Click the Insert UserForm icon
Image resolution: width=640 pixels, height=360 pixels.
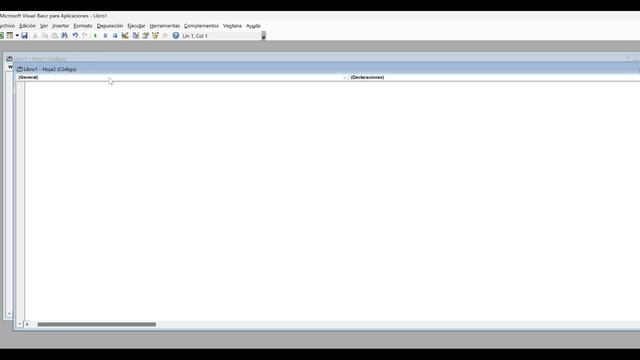(10, 36)
